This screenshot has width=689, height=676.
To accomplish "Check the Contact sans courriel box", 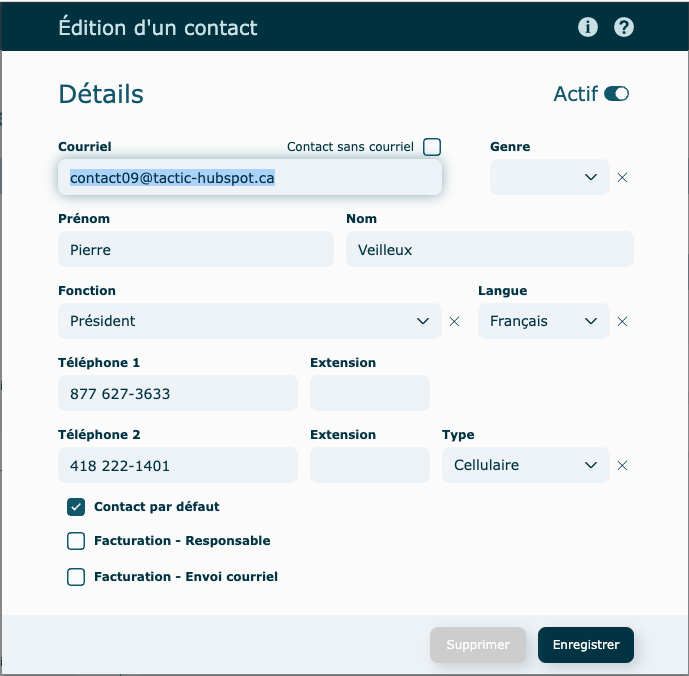I will pyautogui.click(x=432, y=147).
